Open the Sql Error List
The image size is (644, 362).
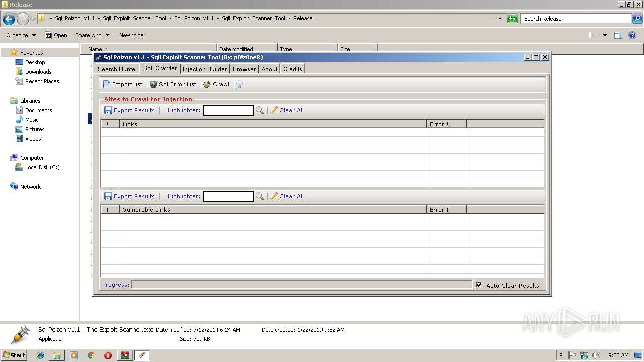(x=173, y=84)
